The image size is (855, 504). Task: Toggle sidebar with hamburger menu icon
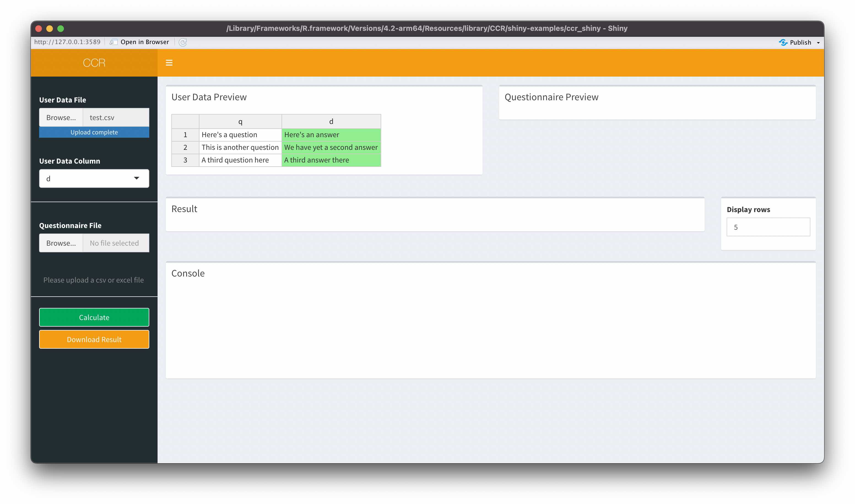pos(169,63)
